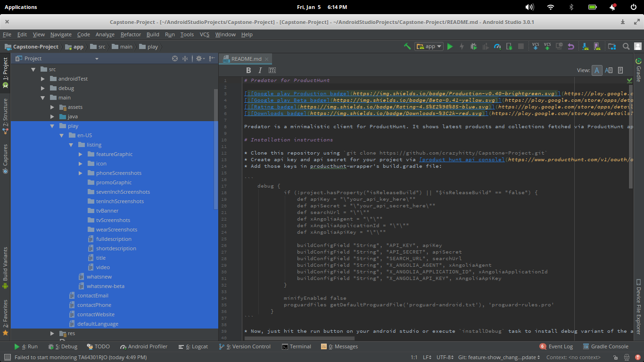
Task: Open the Terminal tool window
Action: click(297, 346)
